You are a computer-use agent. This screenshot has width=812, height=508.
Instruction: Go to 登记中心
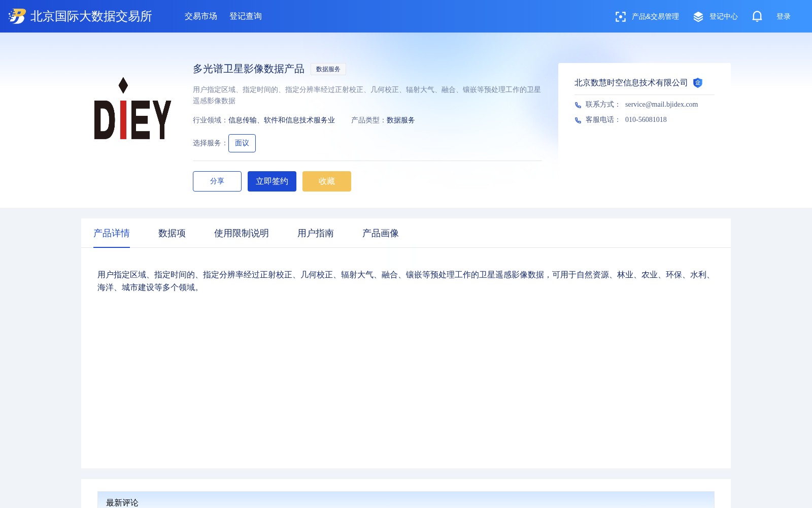point(724,17)
